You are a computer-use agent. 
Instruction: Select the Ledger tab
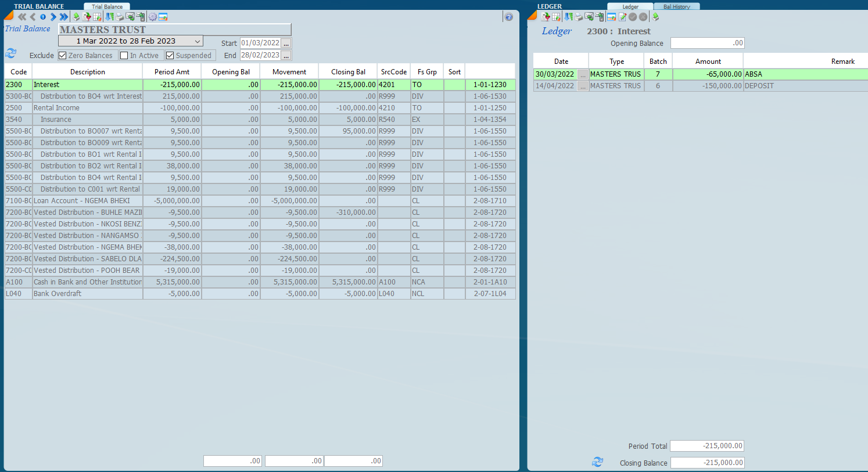630,7
